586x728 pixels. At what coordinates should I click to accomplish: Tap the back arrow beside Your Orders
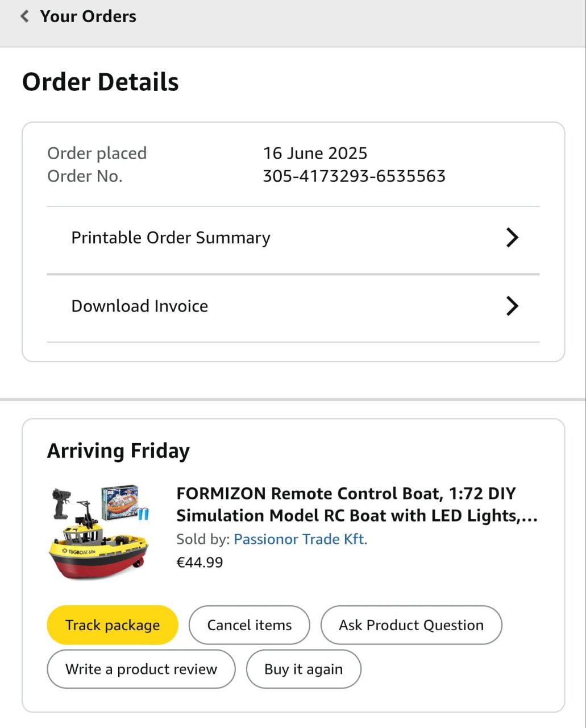tap(24, 16)
